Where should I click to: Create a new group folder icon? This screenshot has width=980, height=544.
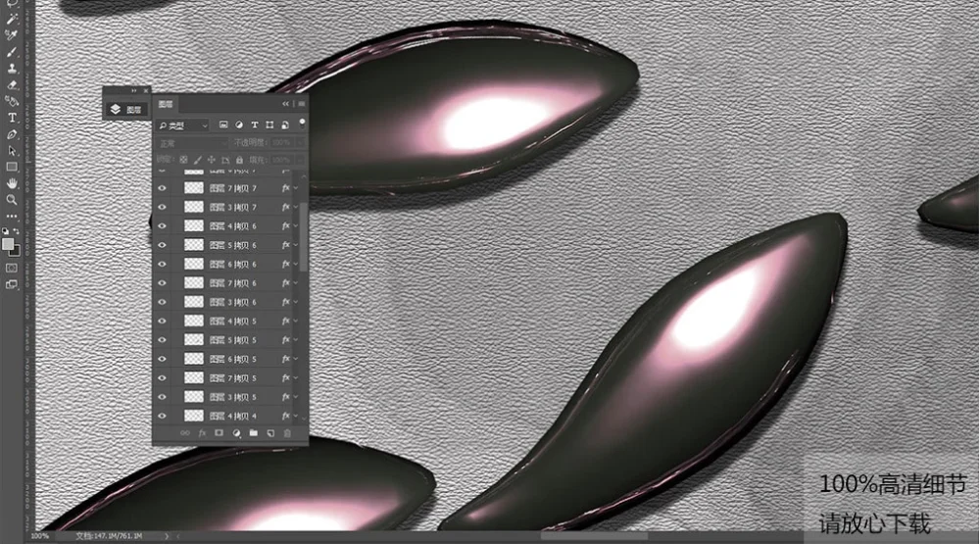[253, 432]
